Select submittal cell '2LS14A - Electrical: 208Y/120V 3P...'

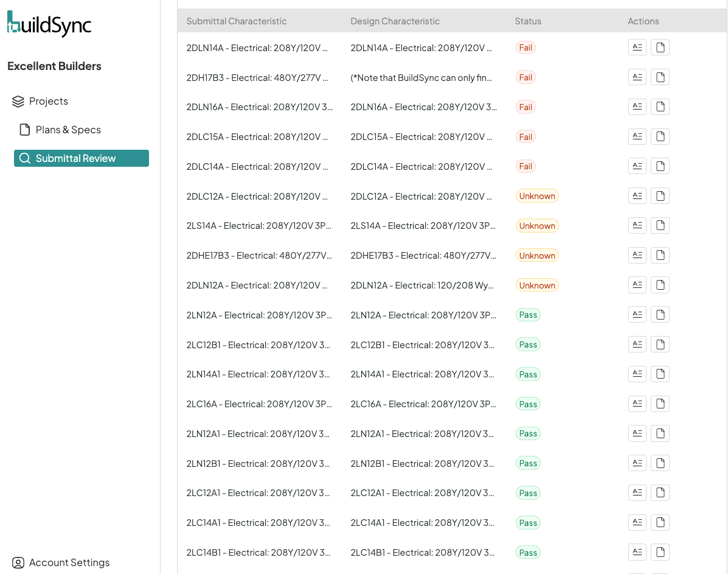(259, 226)
